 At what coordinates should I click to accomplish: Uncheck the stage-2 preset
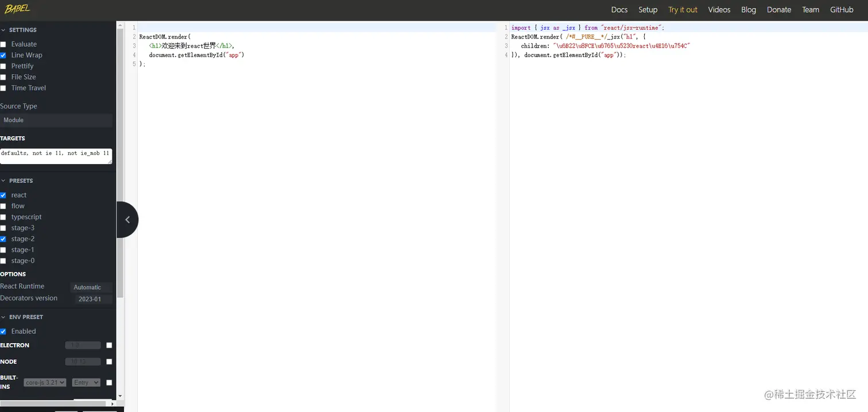pyautogui.click(x=3, y=239)
